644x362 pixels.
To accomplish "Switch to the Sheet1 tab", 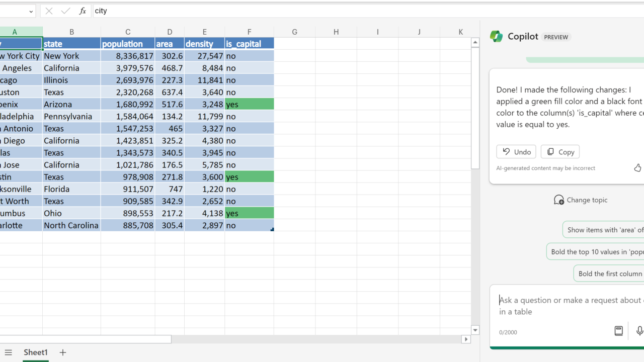I will click(36, 352).
